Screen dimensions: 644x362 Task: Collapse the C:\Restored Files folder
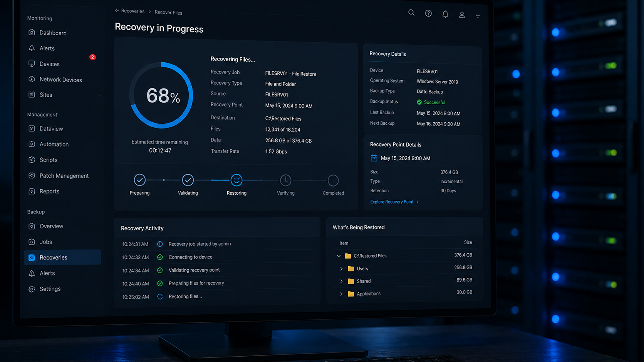[x=339, y=256]
